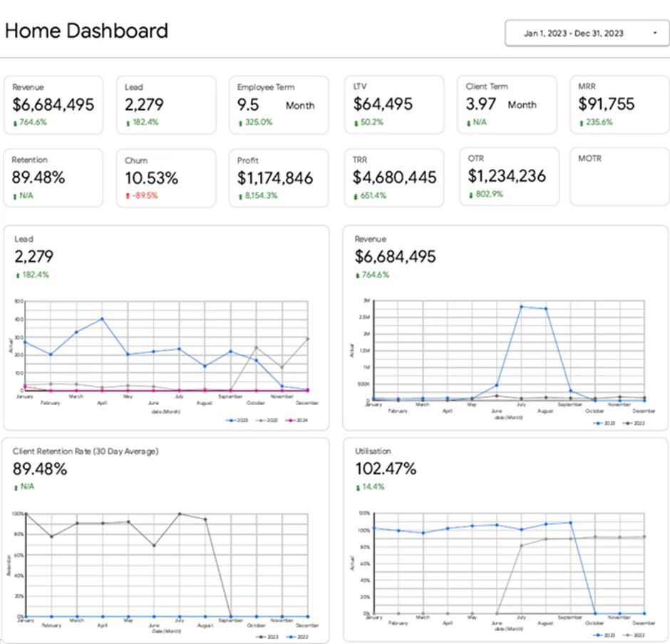Select the Retention 89.48% card
Screen dimensions: 670x644
pos(53,177)
